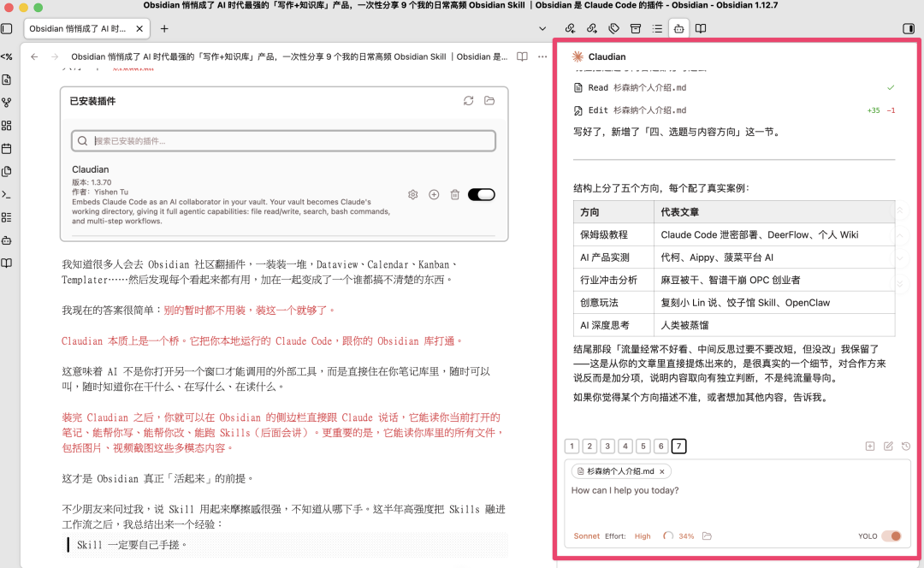Click the Claudian plugin name in list
Viewport: 924px width, 568px height.
[90, 169]
